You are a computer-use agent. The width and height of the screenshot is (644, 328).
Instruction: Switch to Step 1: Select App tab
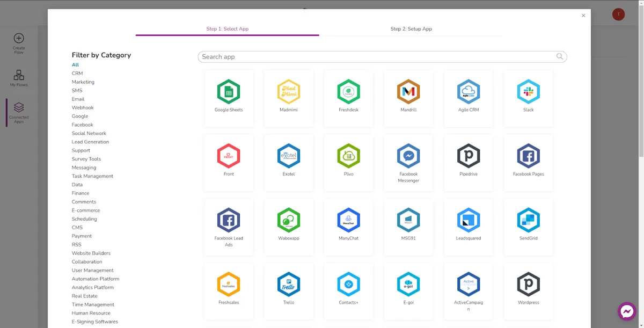(x=228, y=29)
